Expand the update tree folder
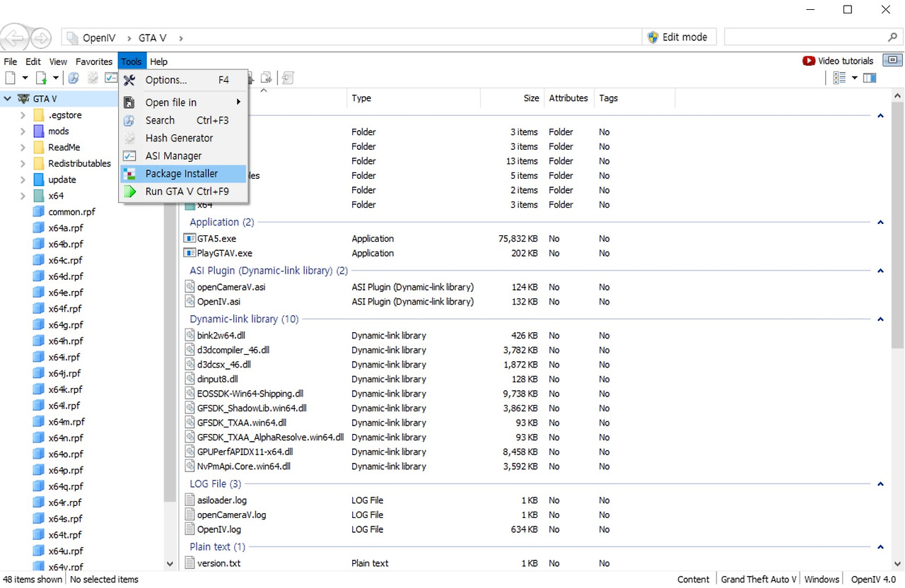 [x=23, y=180]
